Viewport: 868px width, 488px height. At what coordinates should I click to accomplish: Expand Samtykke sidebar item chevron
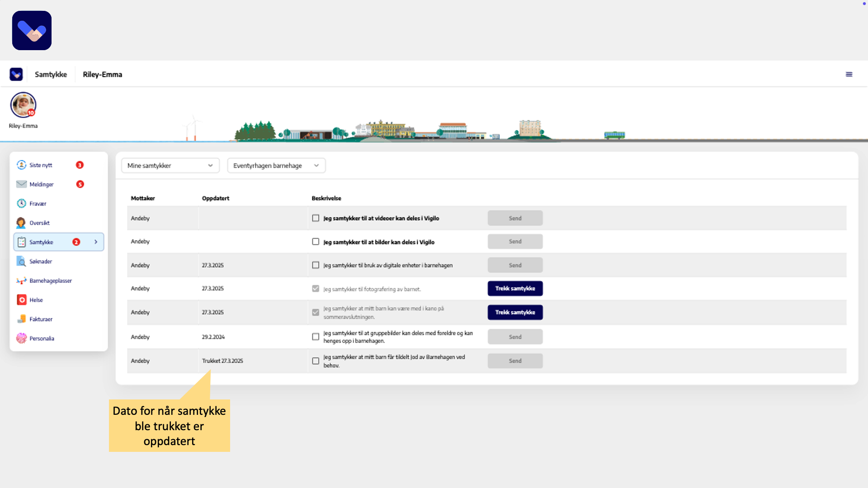(96, 242)
